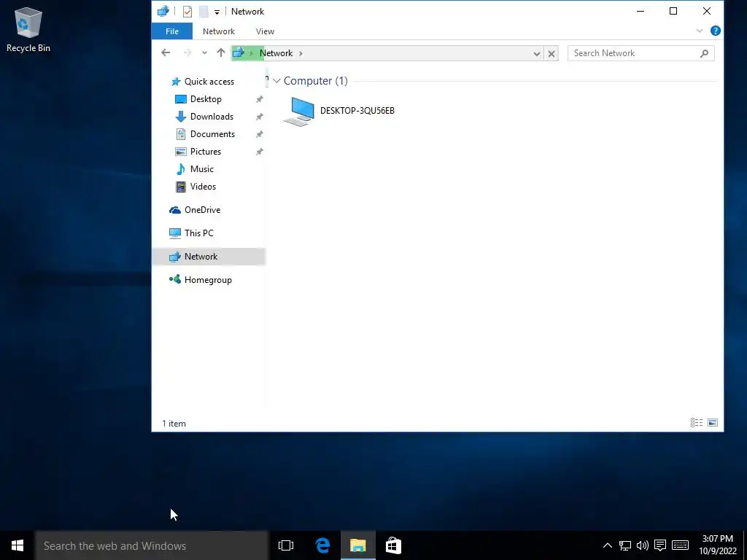Minimize the Network window

[640, 11]
